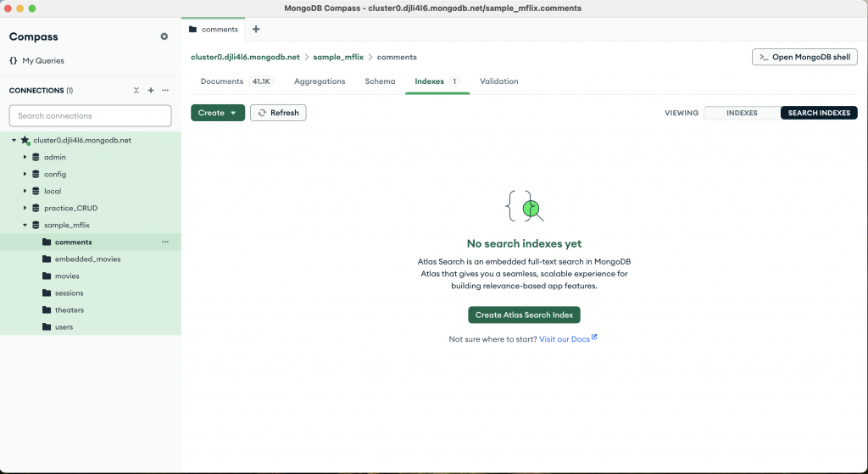The image size is (868, 474).
Task: Collapse all connections icon
Action: (136, 90)
